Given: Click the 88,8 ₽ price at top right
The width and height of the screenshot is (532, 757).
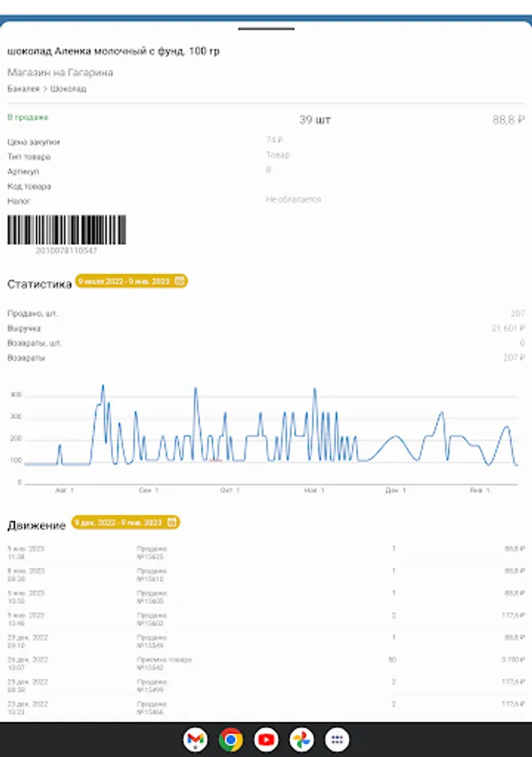Looking at the screenshot, I should tap(508, 119).
